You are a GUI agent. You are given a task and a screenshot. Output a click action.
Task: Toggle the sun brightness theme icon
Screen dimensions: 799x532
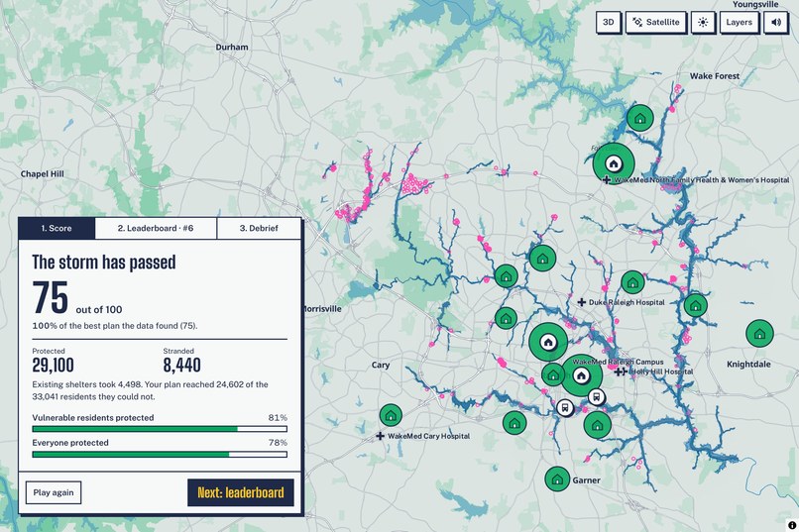pos(703,23)
